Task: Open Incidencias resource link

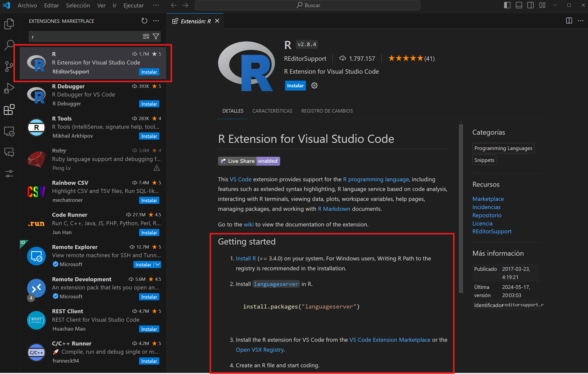Action: click(486, 207)
